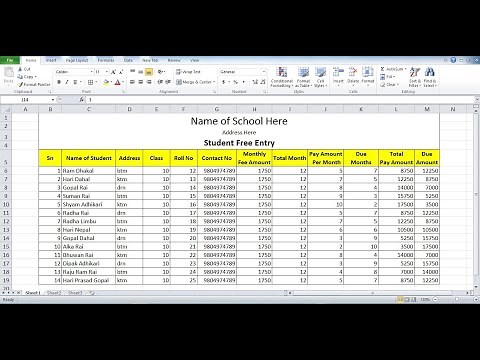Select row 10 header
Viewport: 480px width, 360px height.
[6, 204]
